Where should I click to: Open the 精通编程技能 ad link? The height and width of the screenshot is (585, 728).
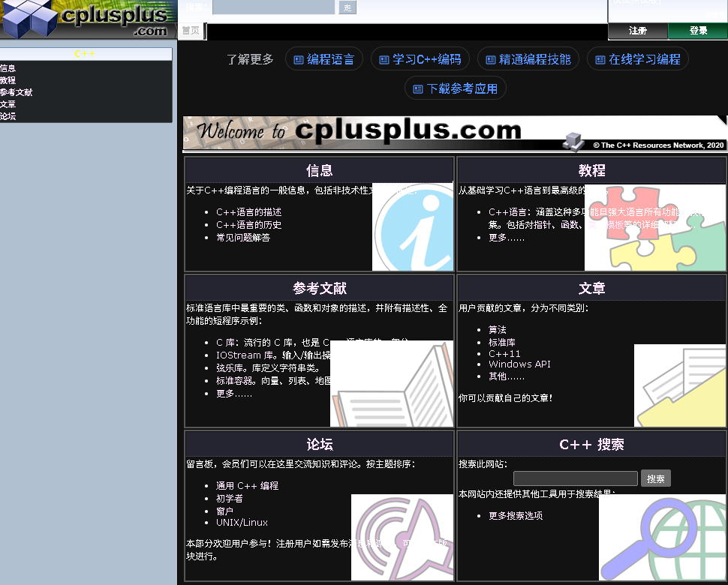[528, 59]
